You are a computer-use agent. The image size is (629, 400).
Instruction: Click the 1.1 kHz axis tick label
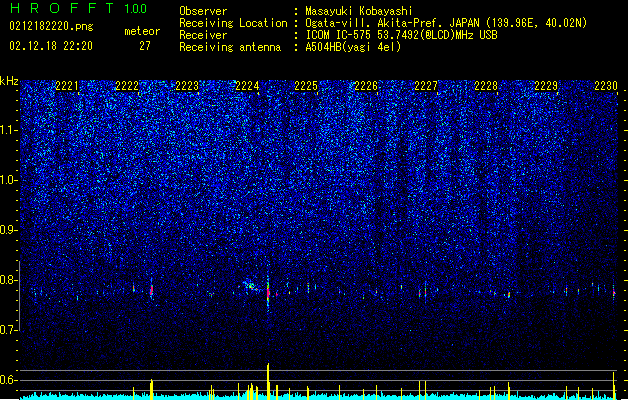click(x=9, y=130)
